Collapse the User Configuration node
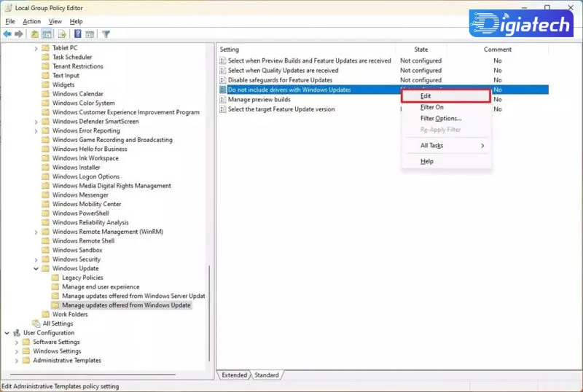Viewport: 583px width, 392px height. coord(7,333)
